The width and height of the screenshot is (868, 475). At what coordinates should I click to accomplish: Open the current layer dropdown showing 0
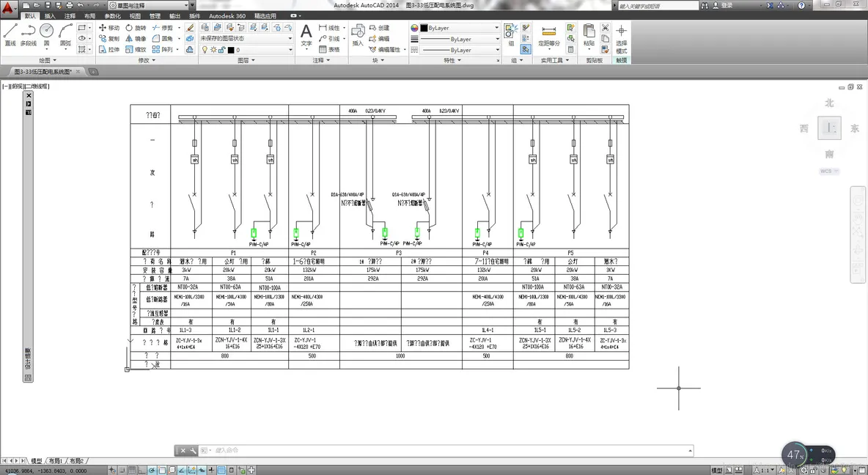pyautogui.click(x=246, y=50)
